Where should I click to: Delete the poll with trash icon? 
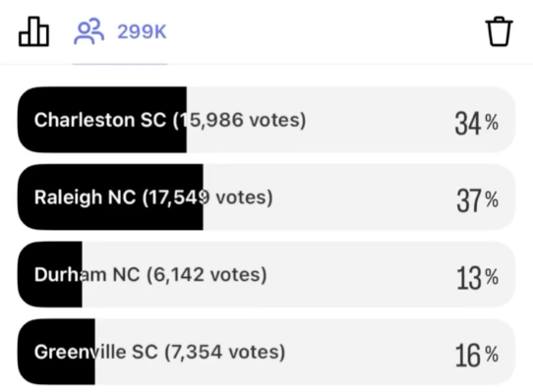(x=499, y=31)
